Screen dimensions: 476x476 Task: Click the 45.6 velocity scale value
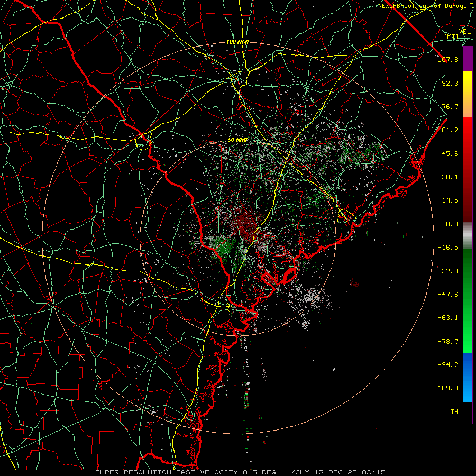pos(450,153)
